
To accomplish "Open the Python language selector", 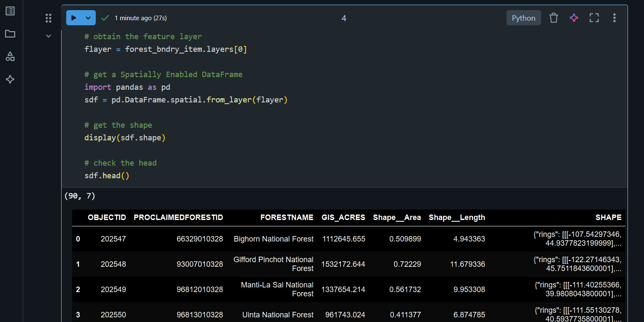I will 523,18.
